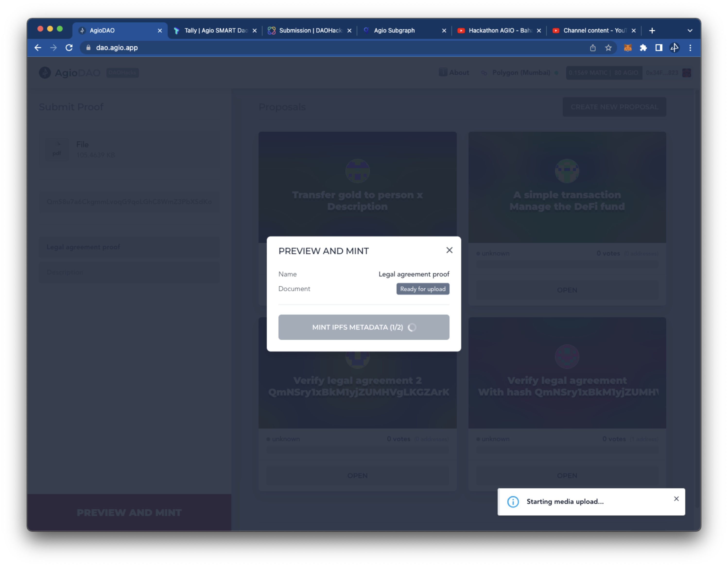Close the Tally Agio SMART Dao tab
The height and width of the screenshot is (567, 728).
(254, 31)
